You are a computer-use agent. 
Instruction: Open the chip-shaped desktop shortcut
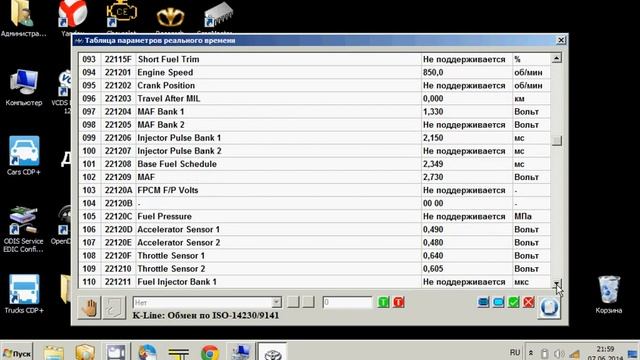[x=218, y=17]
